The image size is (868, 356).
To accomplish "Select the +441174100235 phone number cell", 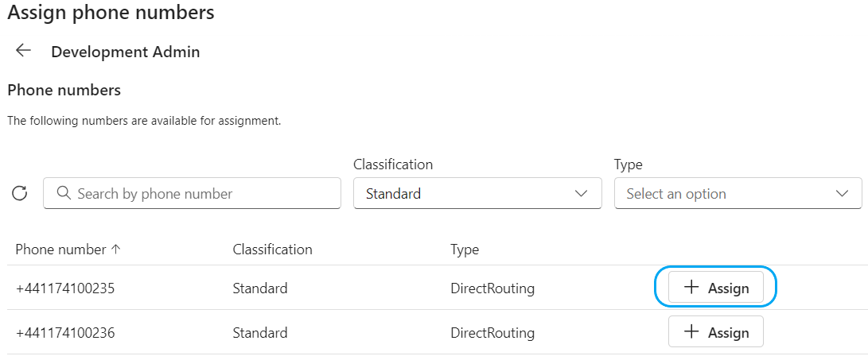I will coord(65,288).
